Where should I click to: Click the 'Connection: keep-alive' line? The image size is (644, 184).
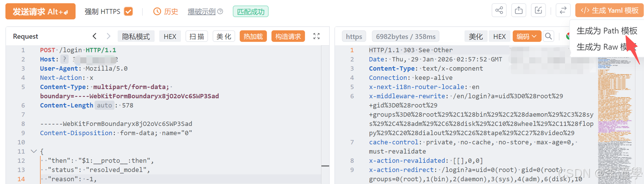click(x=411, y=78)
